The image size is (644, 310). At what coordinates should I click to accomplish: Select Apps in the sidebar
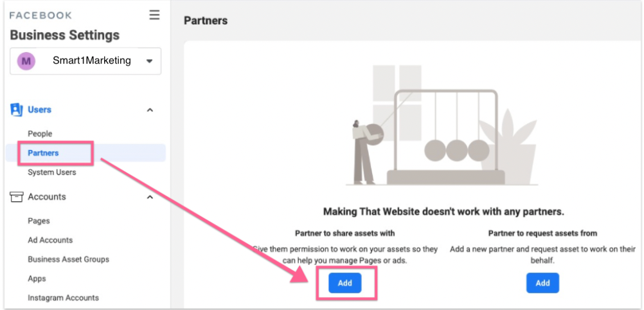tap(37, 278)
